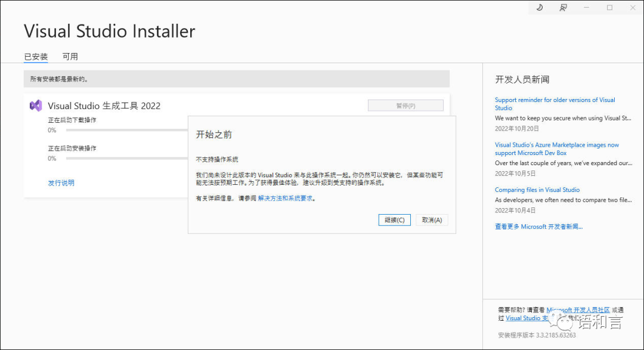This screenshot has width=644, height=350.
Task: Switch to the 已安装 tab
Action: 36,57
